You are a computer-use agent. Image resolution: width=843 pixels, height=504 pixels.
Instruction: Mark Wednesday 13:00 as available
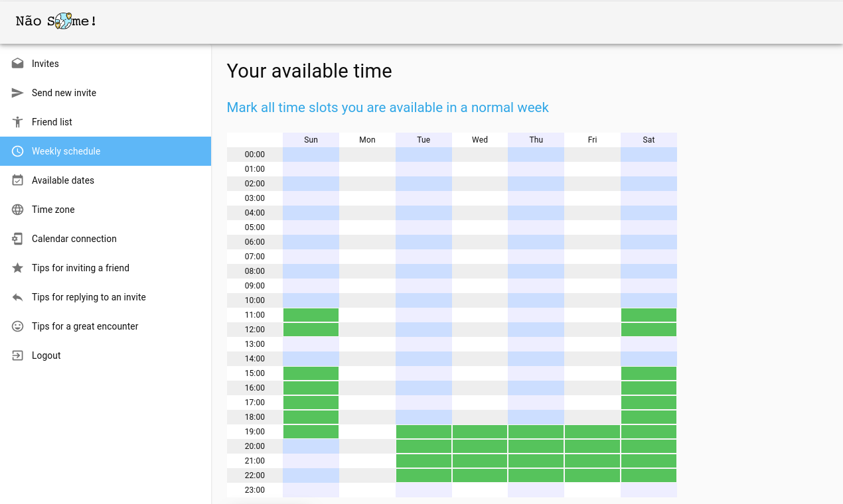(x=480, y=344)
